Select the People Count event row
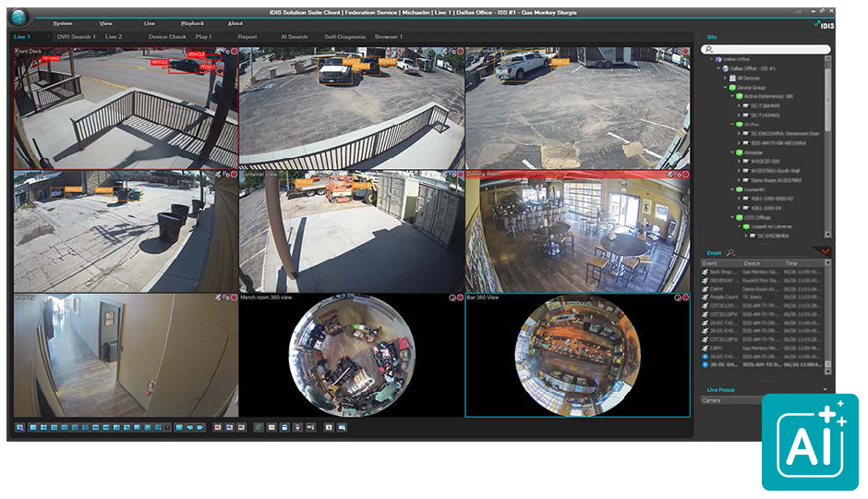868x499 pixels. [x=763, y=298]
